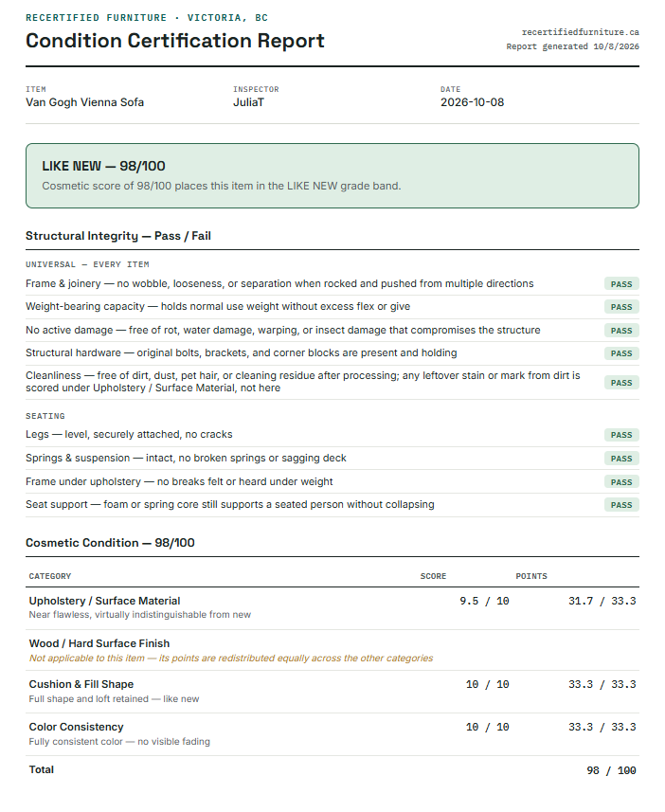Click the Color Consistency category row
Image resolution: width=665 pixels, height=812 pixels.
pyautogui.click(x=332, y=734)
